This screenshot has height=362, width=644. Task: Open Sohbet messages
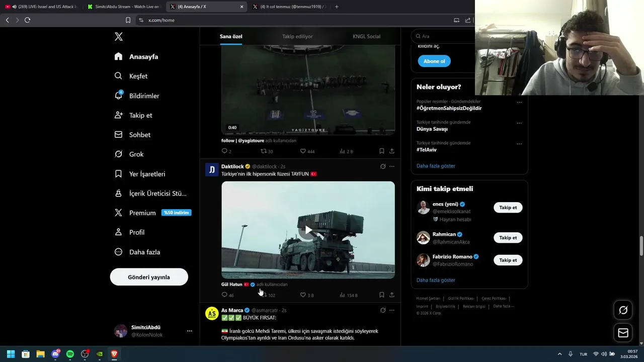132,135
